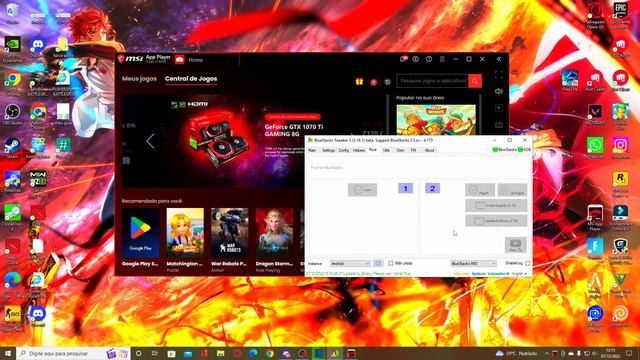The width and height of the screenshot is (640, 360).
Task: Expand the BlueStacks MSI dropdown
Action: click(473, 264)
